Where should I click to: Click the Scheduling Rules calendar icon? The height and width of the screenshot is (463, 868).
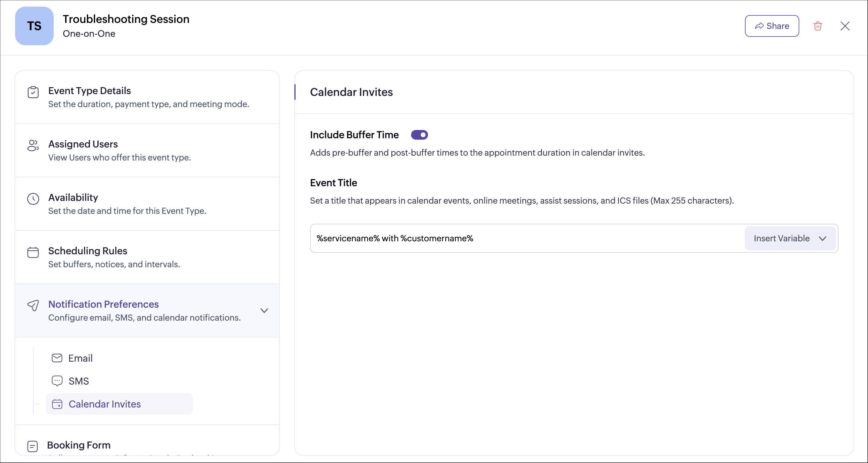click(x=33, y=252)
